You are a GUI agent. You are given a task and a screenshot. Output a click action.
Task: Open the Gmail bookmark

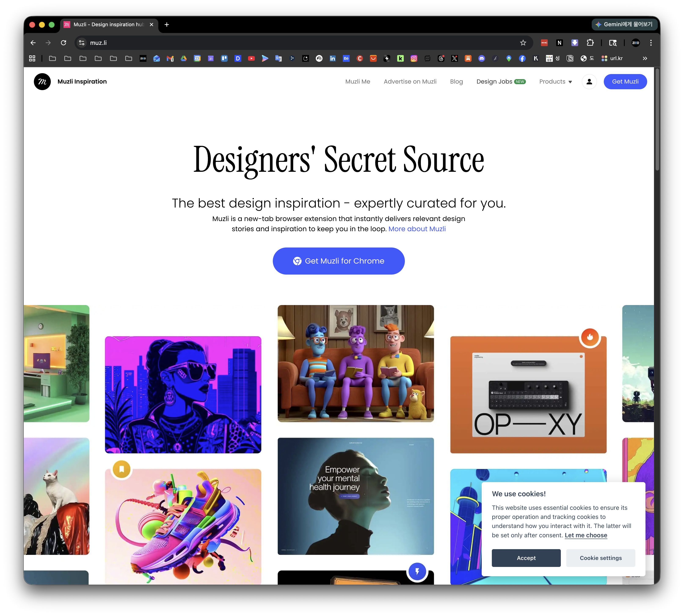click(170, 59)
